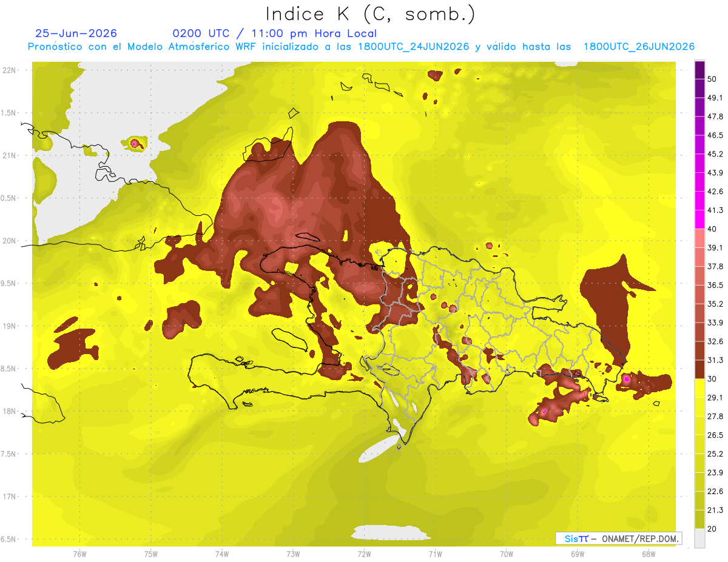Click the WRF model forecast description line
The width and height of the screenshot is (728, 562).
pyautogui.click(x=361, y=47)
